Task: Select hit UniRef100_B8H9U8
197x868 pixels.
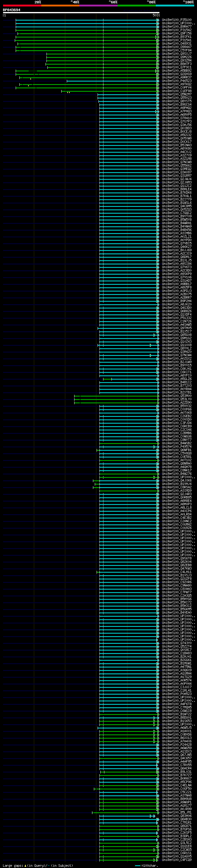Action: (x=177, y=799)
